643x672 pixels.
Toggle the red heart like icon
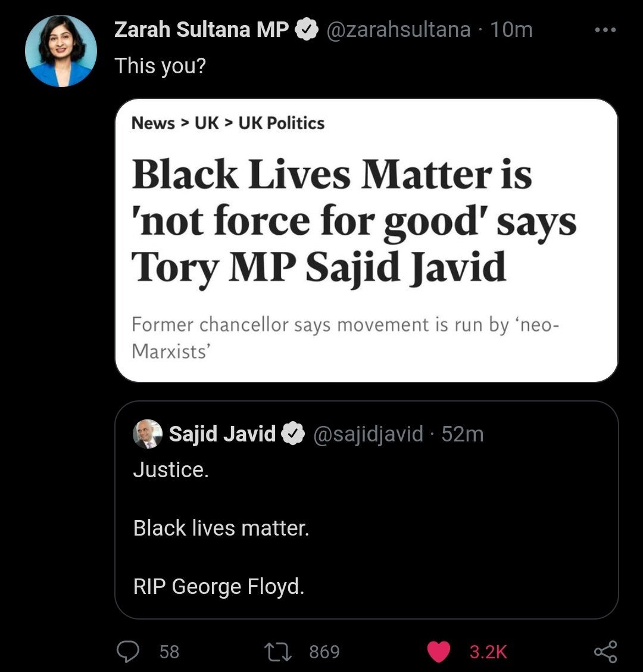click(x=439, y=651)
